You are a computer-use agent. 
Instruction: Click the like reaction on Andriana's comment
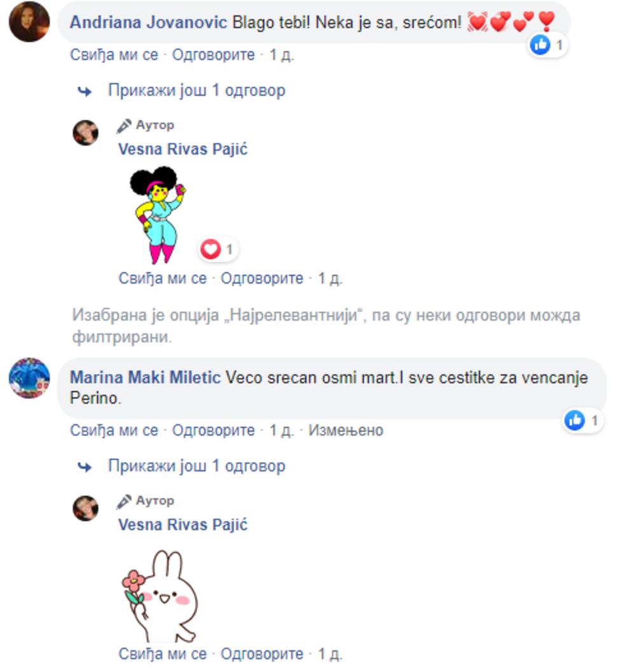[548, 45]
